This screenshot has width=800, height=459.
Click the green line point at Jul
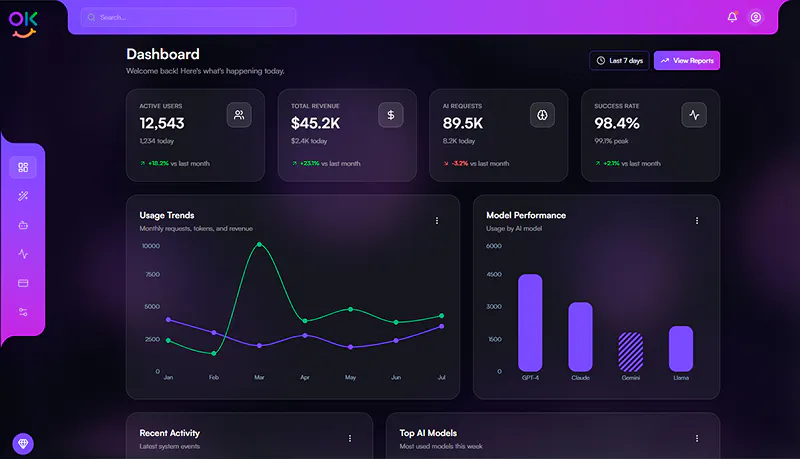441,316
